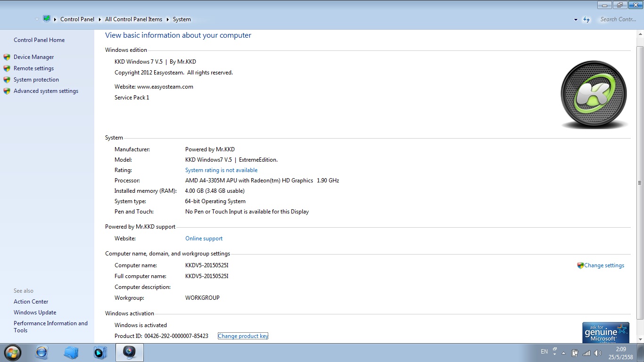644x362 pixels.
Task: Open Windows Update link
Action: pyautogui.click(x=35, y=313)
